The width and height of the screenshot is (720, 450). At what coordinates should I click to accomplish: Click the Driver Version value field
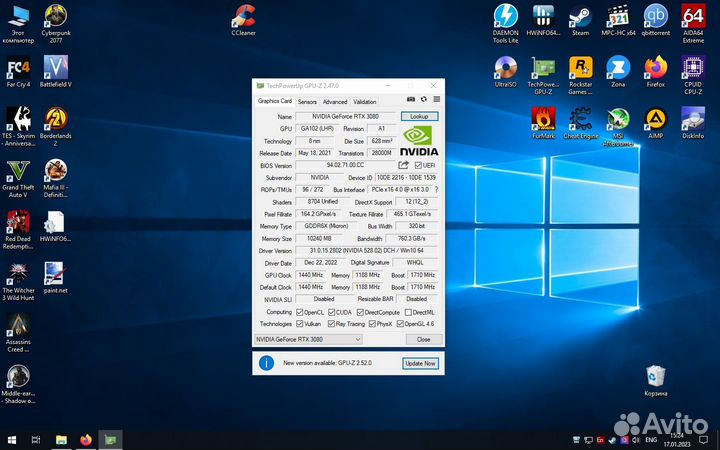click(x=366, y=251)
